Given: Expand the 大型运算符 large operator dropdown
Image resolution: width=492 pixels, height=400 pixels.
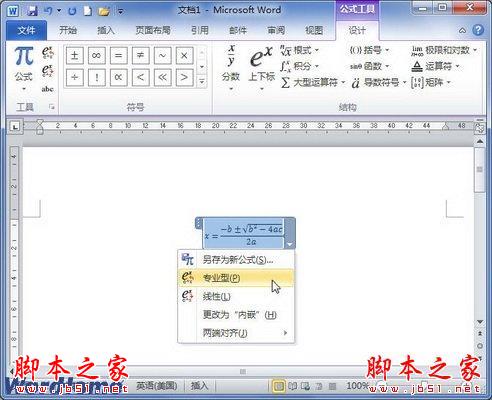Looking at the screenshot, I should (313, 82).
